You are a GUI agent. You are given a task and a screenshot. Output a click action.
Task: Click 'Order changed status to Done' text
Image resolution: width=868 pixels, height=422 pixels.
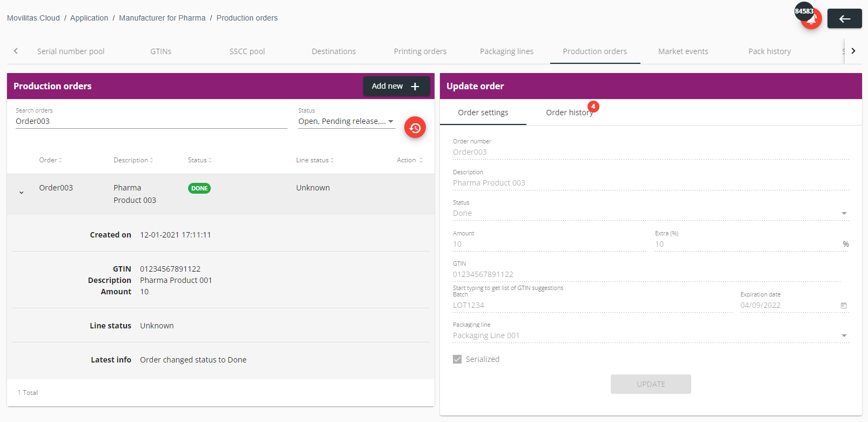point(193,360)
